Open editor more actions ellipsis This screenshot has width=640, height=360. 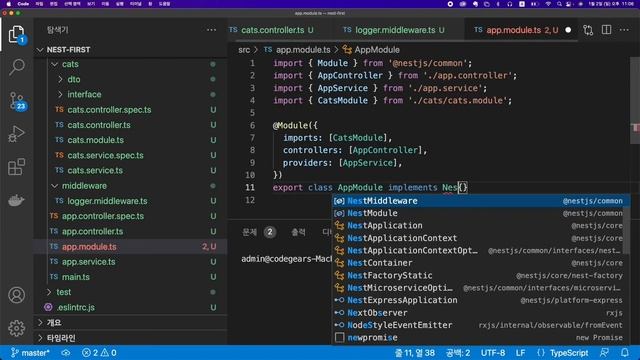tap(624, 30)
